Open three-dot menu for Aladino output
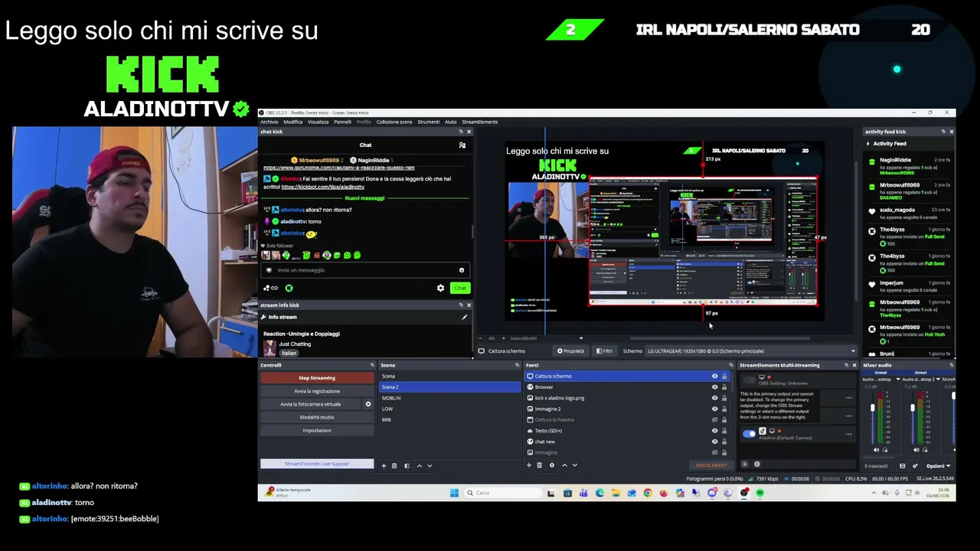 coord(848,434)
